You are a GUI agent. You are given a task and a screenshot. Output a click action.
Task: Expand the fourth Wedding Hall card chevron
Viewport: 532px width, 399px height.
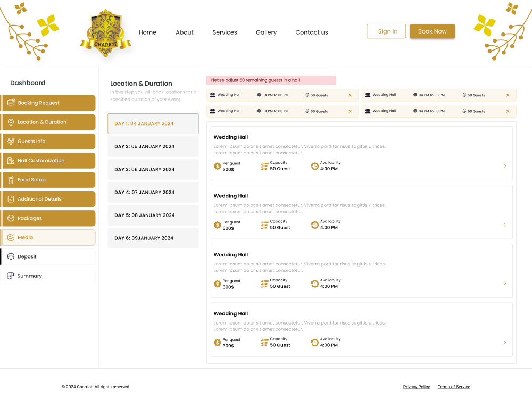tap(505, 342)
